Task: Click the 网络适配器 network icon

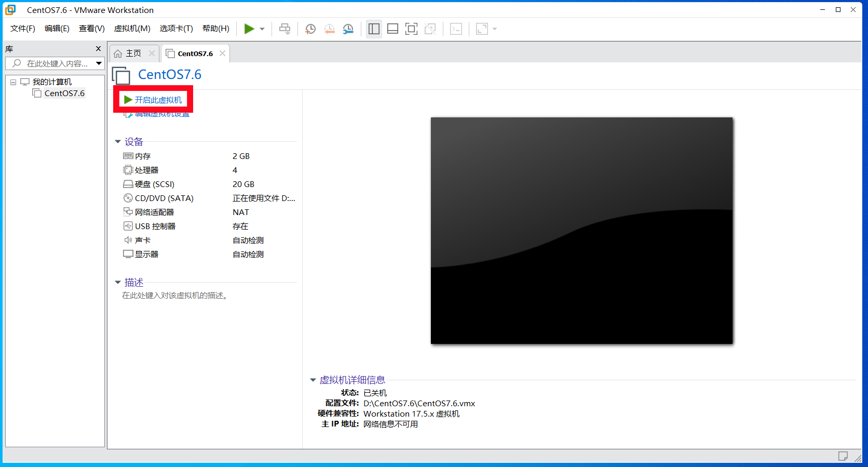Action: coord(128,212)
